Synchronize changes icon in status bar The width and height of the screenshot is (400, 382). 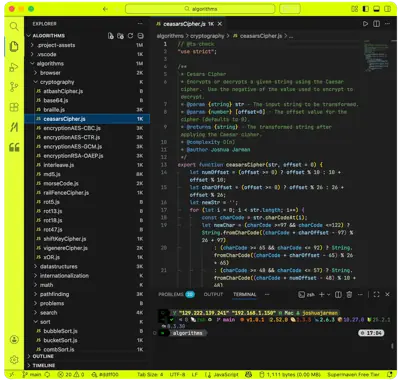click(47, 375)
